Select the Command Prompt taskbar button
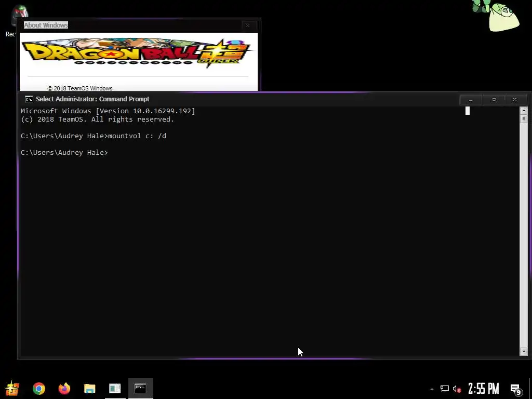Viewport: 532px width, 399px height. tap(140, 389)
